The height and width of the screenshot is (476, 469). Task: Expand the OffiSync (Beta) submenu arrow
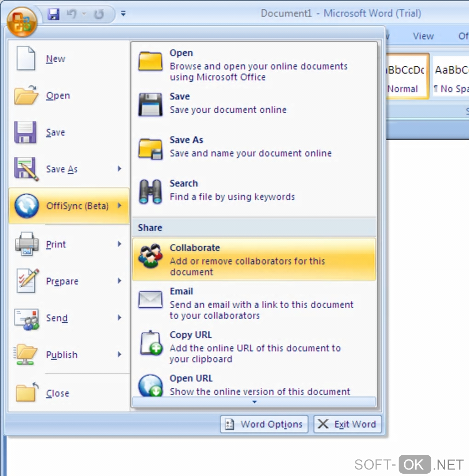click(x=120, y=206)
